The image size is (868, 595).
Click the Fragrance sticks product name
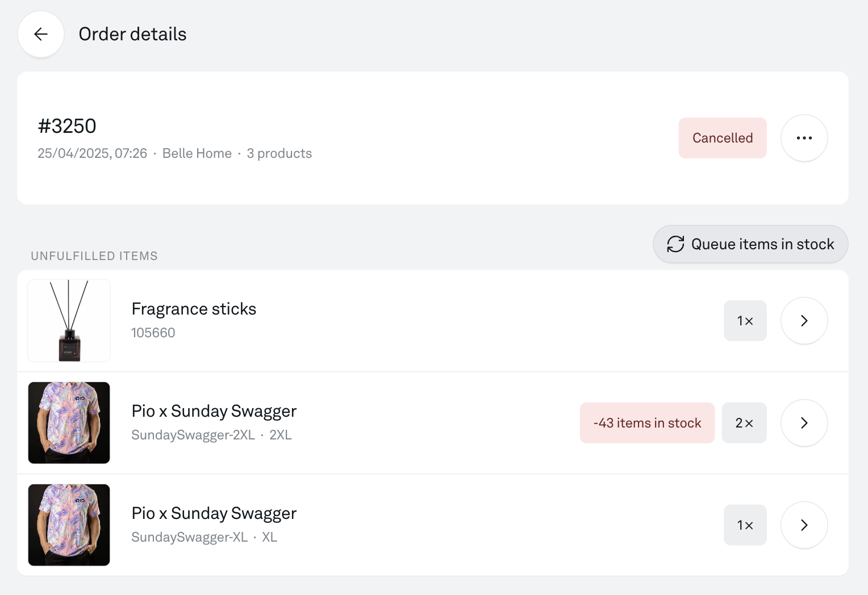[194, 309]
